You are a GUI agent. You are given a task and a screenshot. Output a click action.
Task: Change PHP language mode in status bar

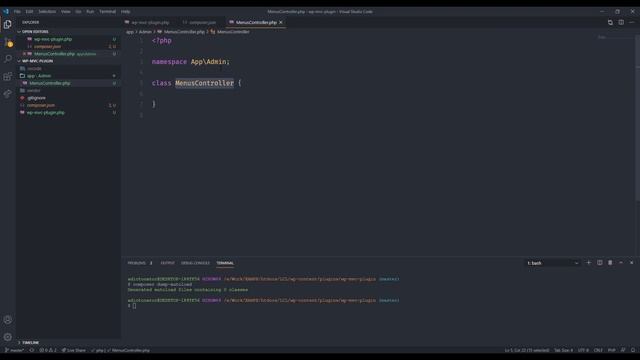(611, 350)
